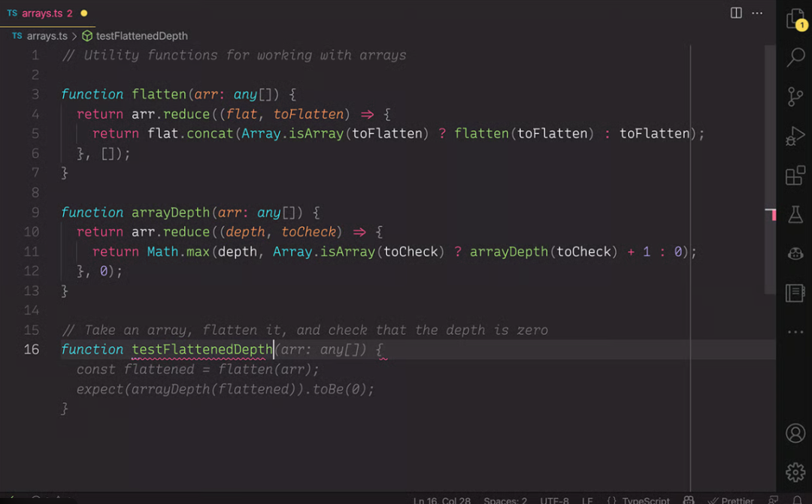812x504 pixels.
Task: Show additional views in the activity bar
Action: (x=795, y=332)
